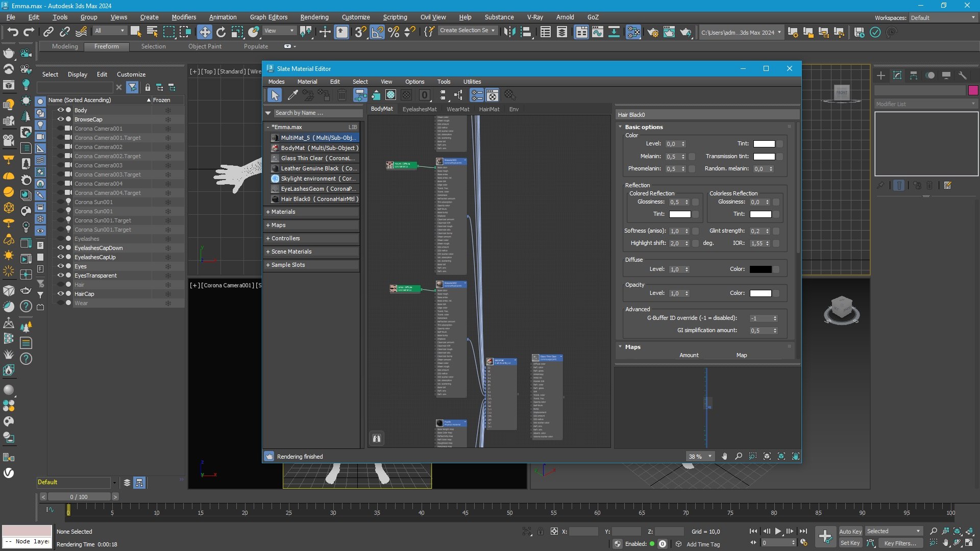This screenshot has height=551, width=980.
Task: Click the black Diffuse Color swatch
Action: [x=760, y=269]
